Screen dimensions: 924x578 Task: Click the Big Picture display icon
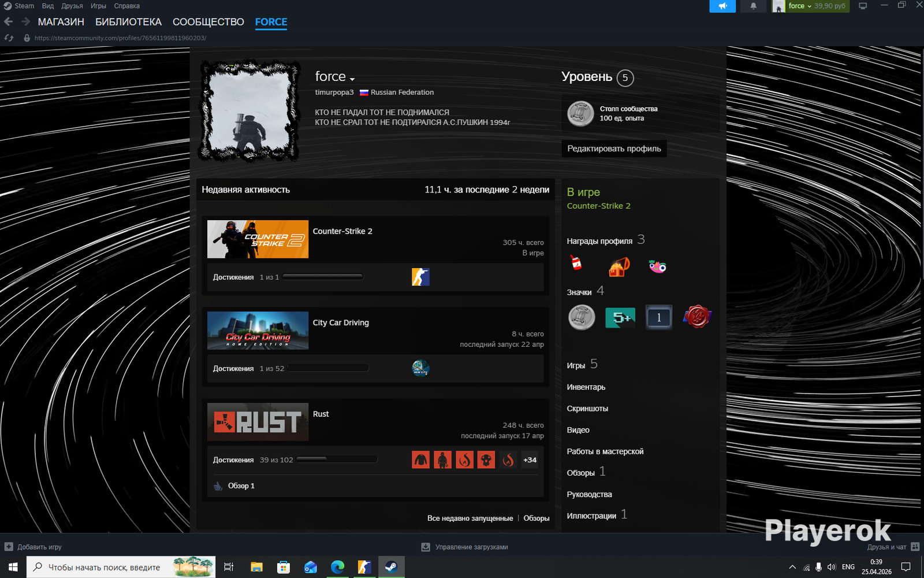point(863,6)
